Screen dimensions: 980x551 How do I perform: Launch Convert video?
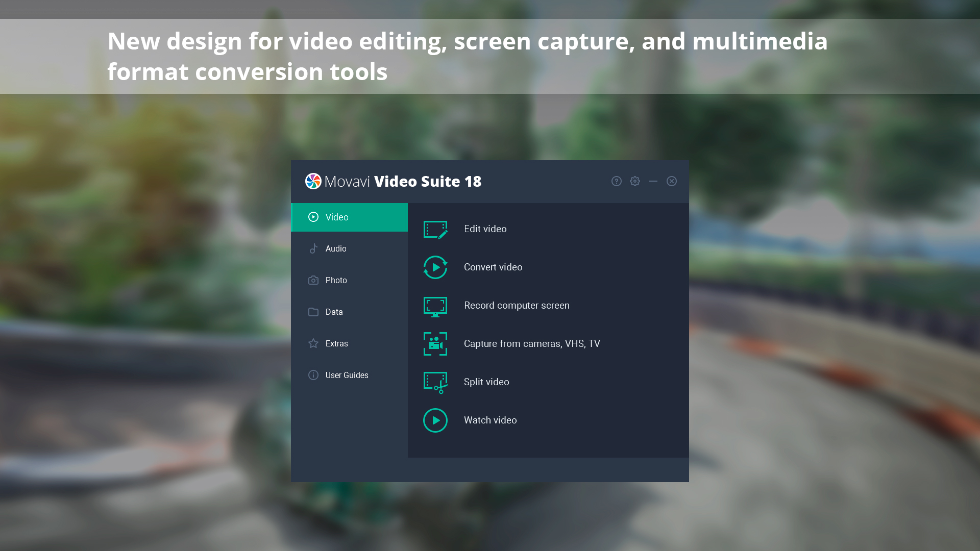[493, 267]
